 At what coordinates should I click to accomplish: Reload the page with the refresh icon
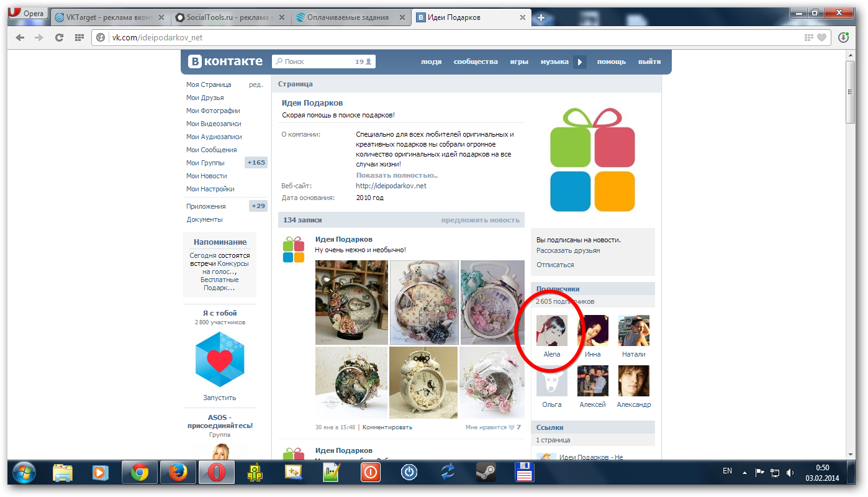pos(60,37)
